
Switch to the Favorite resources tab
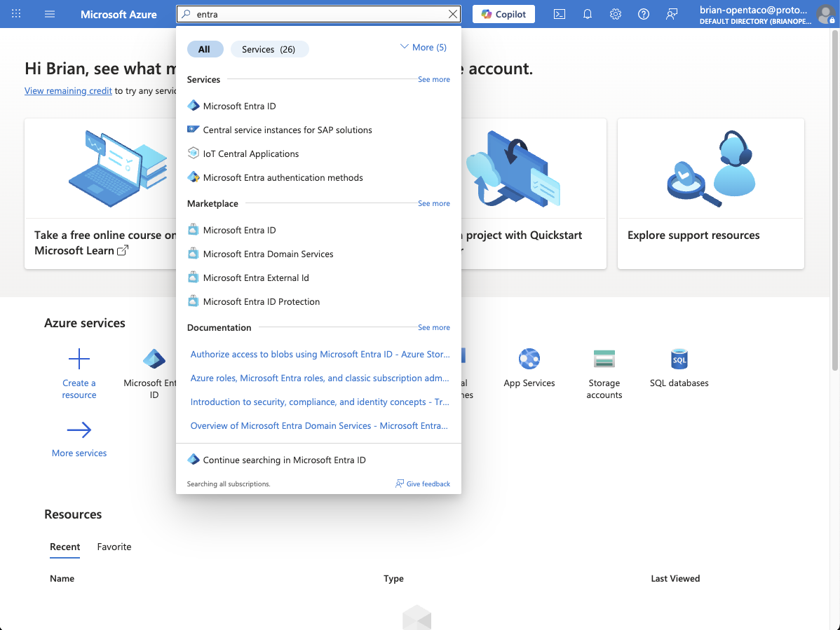coord(114,547)
